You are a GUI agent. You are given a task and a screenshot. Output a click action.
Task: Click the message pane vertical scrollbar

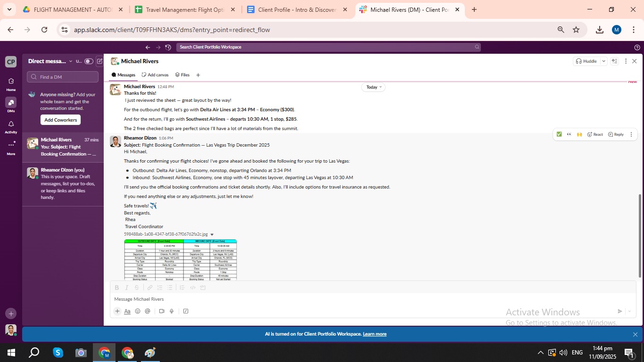[640, 236]
